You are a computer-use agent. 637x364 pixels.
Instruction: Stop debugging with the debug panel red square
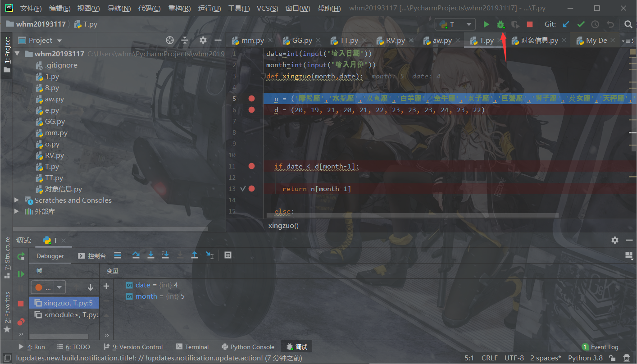[21, 304]
